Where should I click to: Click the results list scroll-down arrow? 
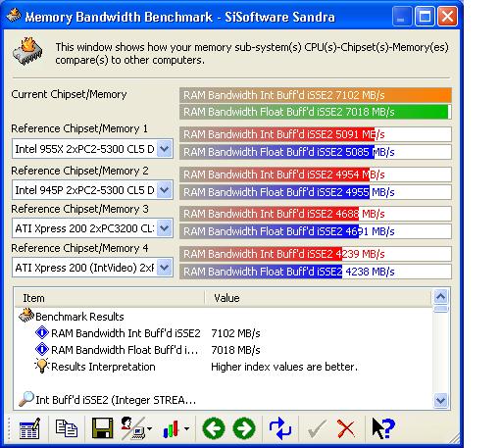[x=440, y=400]
